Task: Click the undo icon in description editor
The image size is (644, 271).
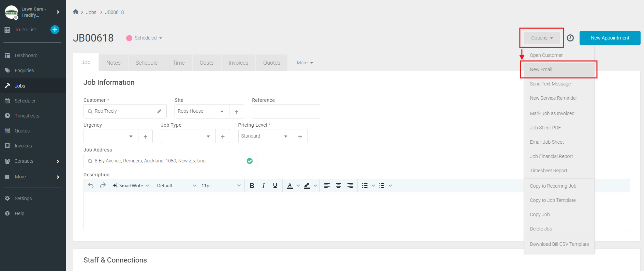Action: coord(91,186)
